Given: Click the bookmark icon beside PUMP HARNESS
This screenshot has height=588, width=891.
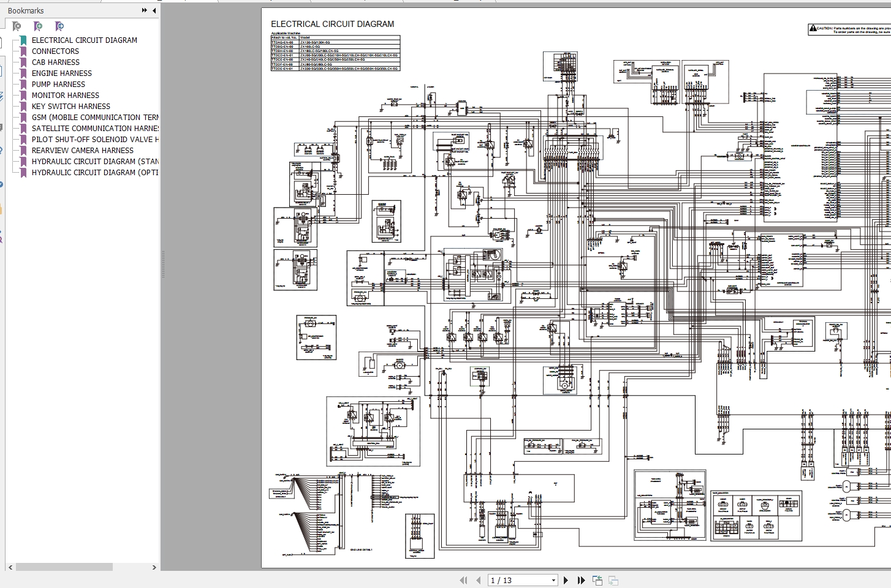Looking at the screenshot, I should (23, 85).
